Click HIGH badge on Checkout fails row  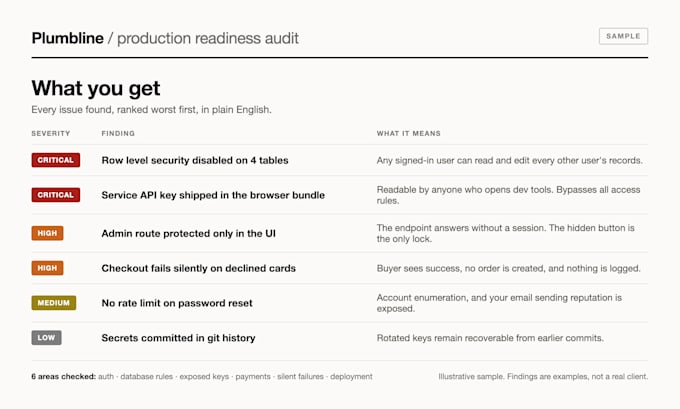coord(47,268)
